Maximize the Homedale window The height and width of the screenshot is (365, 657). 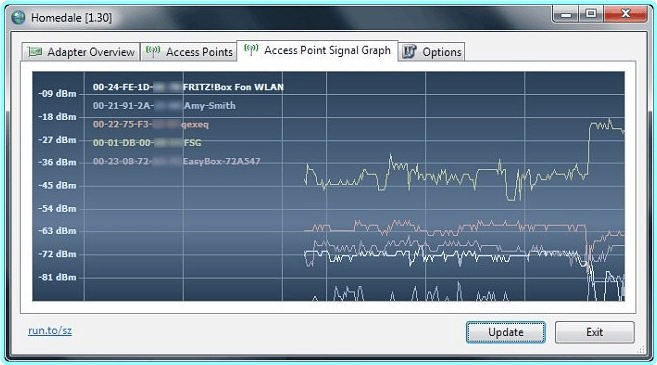click(591, 14)
